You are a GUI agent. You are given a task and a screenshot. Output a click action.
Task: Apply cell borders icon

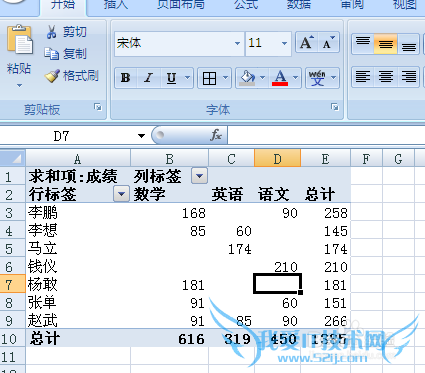pos(209,79)
